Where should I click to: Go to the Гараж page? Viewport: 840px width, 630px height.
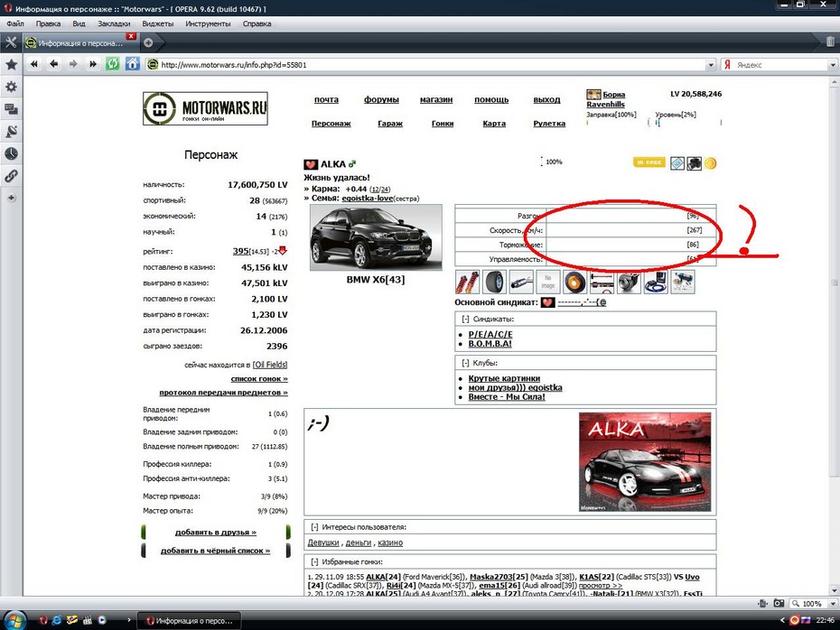[x=390, y=123]
